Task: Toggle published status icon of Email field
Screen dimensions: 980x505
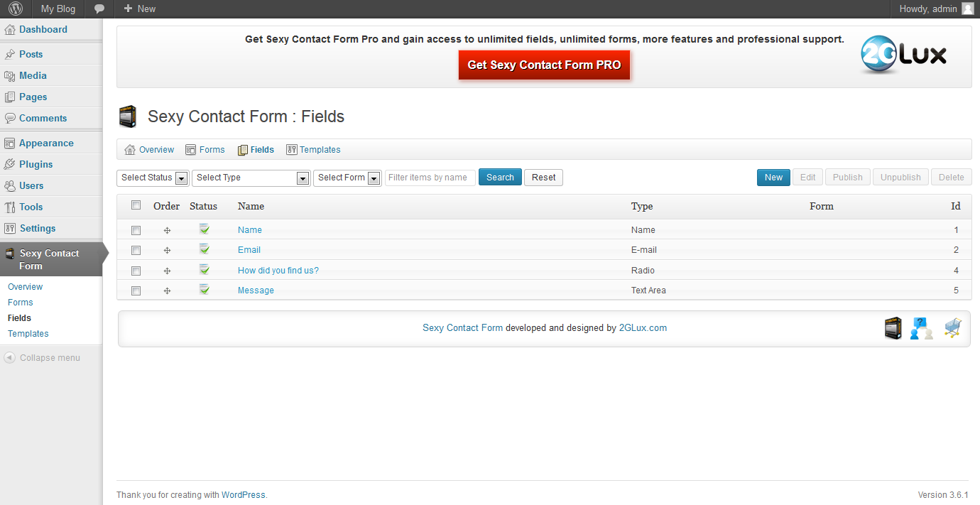Action: (204, 249)
